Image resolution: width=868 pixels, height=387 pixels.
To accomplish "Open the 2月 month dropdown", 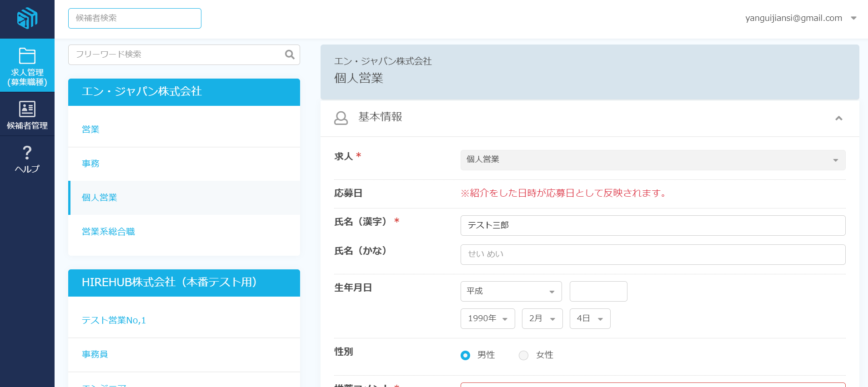I will coord(542,318).
